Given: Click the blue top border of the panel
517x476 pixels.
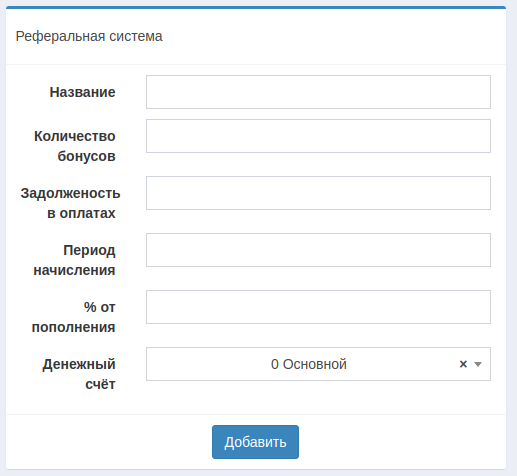Looking at the screenshot, I should tap(256, 7).
